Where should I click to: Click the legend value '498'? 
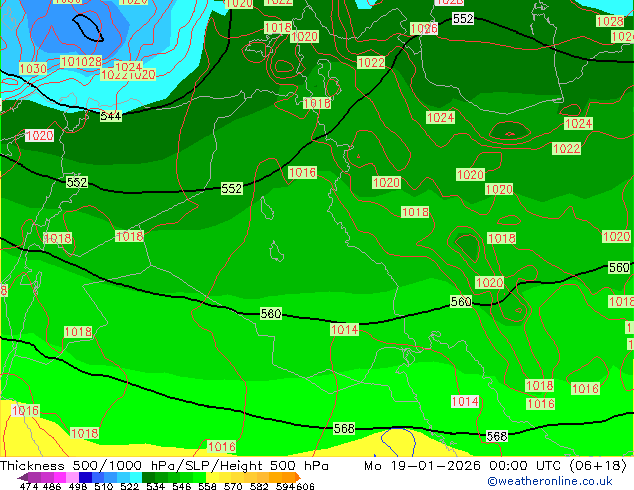point(78,486)
